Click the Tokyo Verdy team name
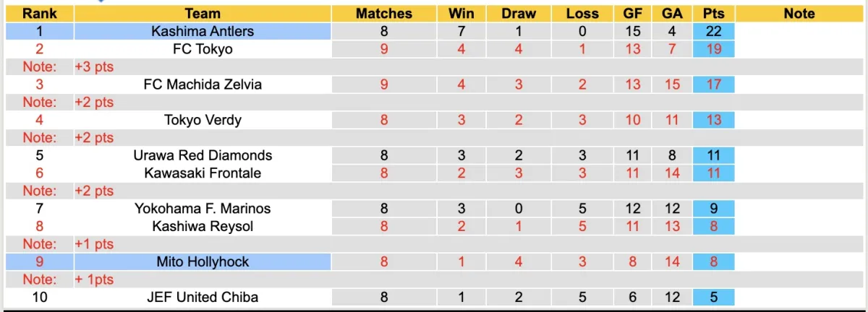Image resolution: width=868 pixels, height=312 pixels. [203, 120]
